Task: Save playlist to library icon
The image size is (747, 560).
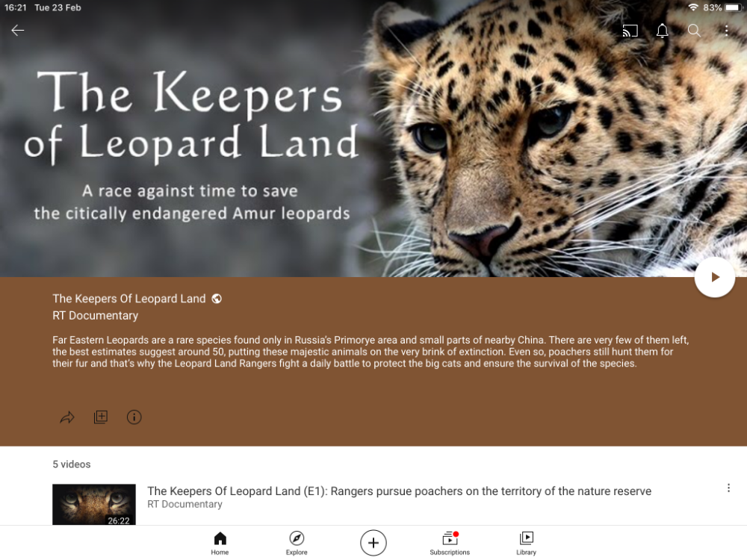Action: (x=101, y=417)
